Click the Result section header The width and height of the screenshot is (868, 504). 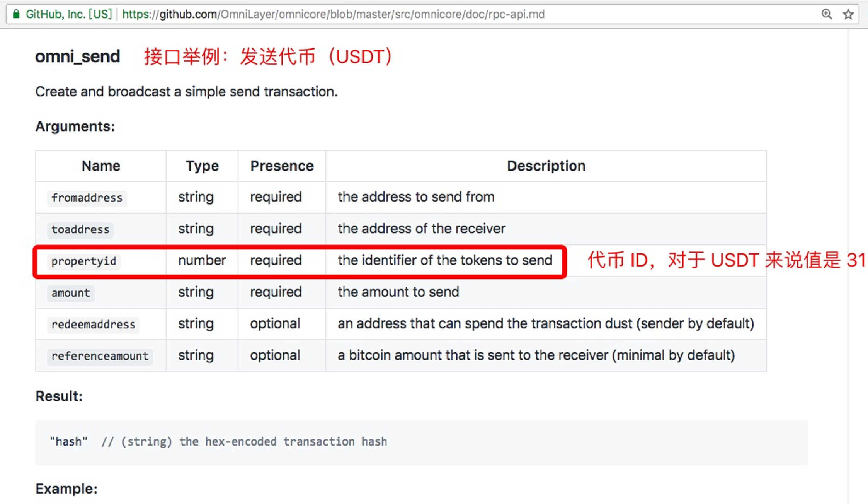(x=58, y=396)
